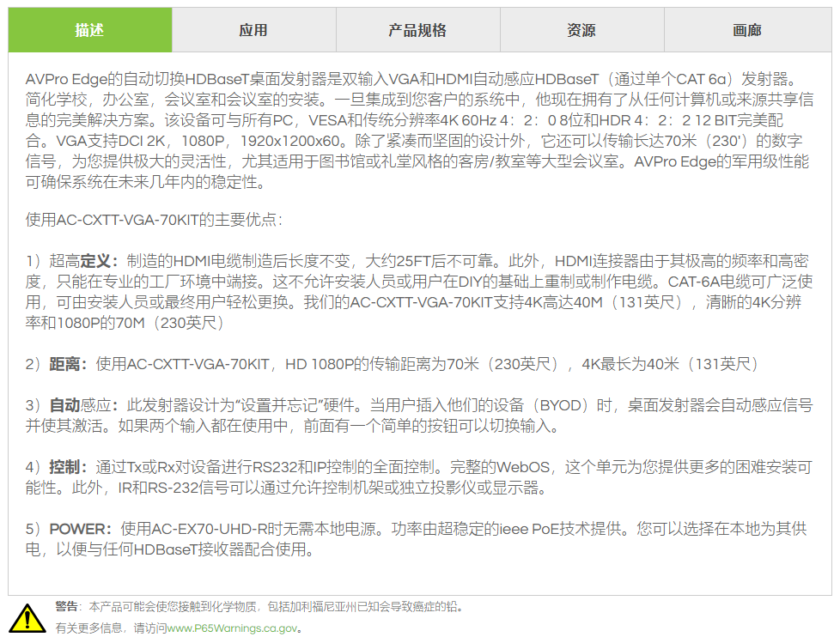Click the text 率和1080P的70M（230英尺）
This screenshot has height=637, width=840.
pyautogui.click(x=125, y=323)
